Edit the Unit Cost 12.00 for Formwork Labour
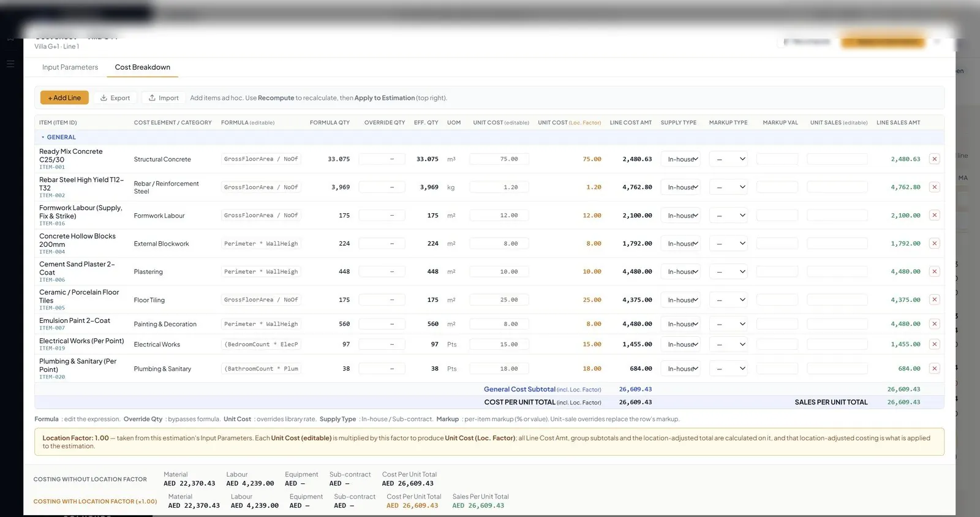This screenshot has height=517, width=980. (499, 215)
